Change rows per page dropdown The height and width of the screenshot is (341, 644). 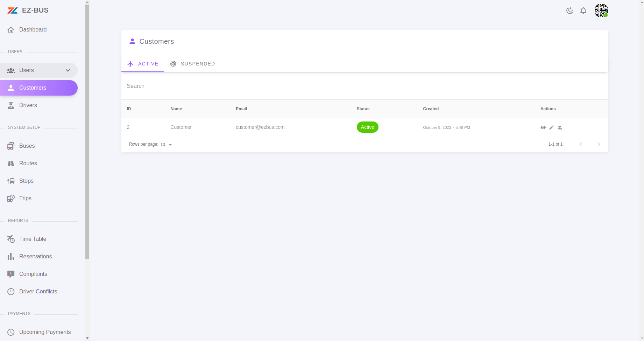166,144
